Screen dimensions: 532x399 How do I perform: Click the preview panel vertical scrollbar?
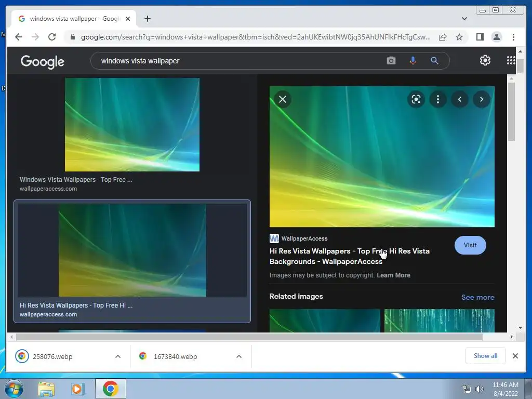(511, 112)
